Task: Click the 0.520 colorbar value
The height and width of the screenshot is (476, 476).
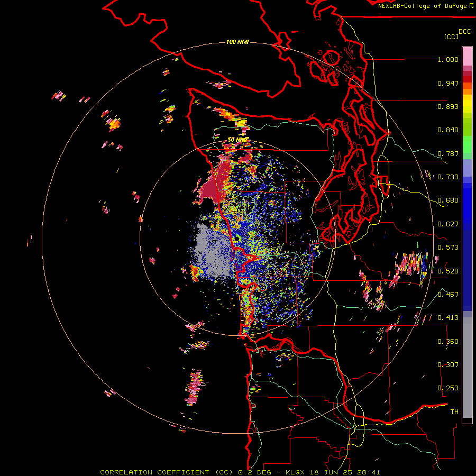Action: pos(448,271)
